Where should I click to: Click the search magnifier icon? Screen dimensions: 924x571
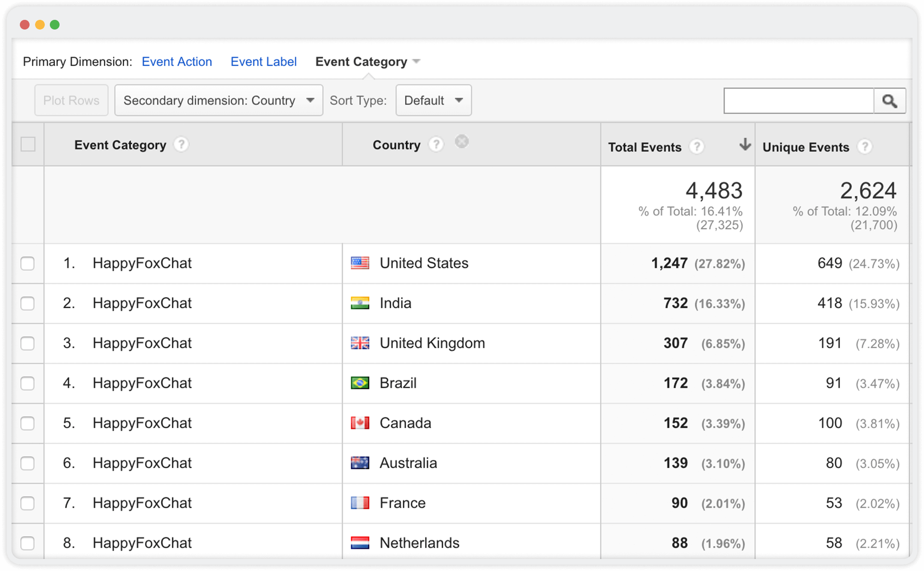click(x=889, y=101)
